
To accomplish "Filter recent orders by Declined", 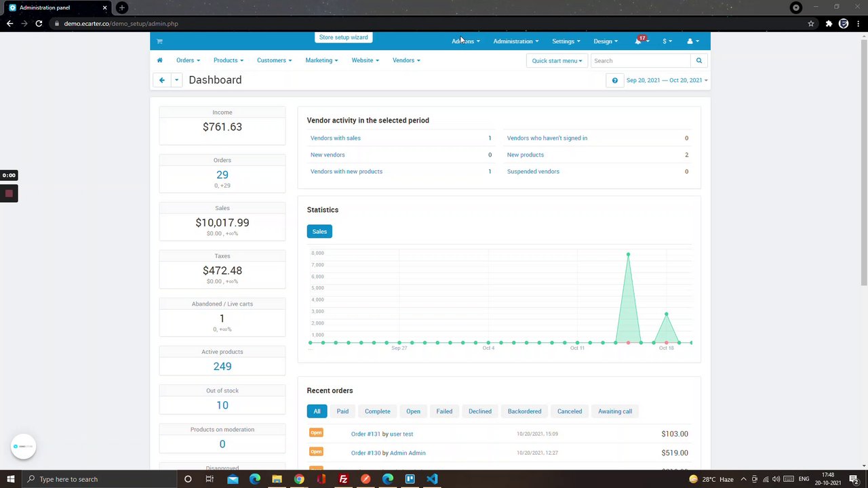I will coord(480,411).
